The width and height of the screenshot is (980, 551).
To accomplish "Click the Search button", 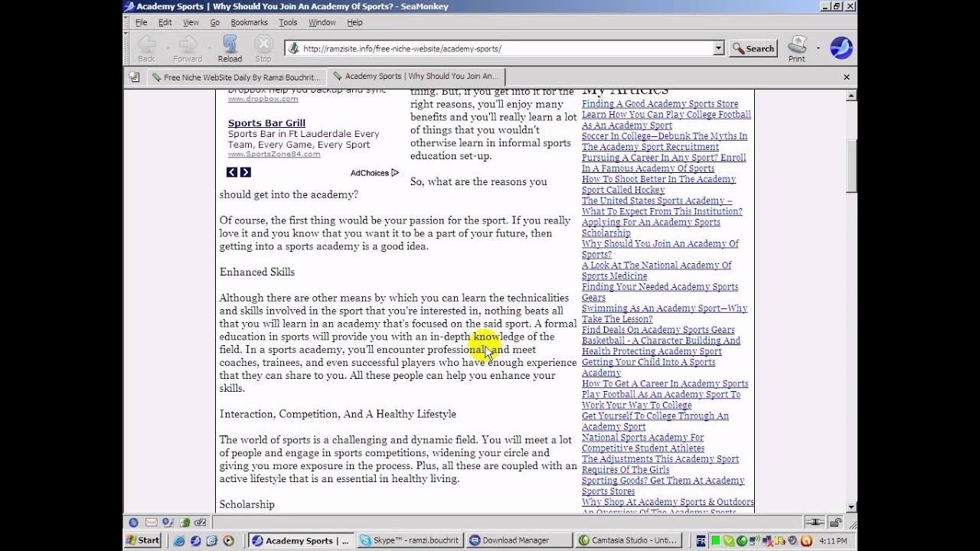I will tap(753, 48).
